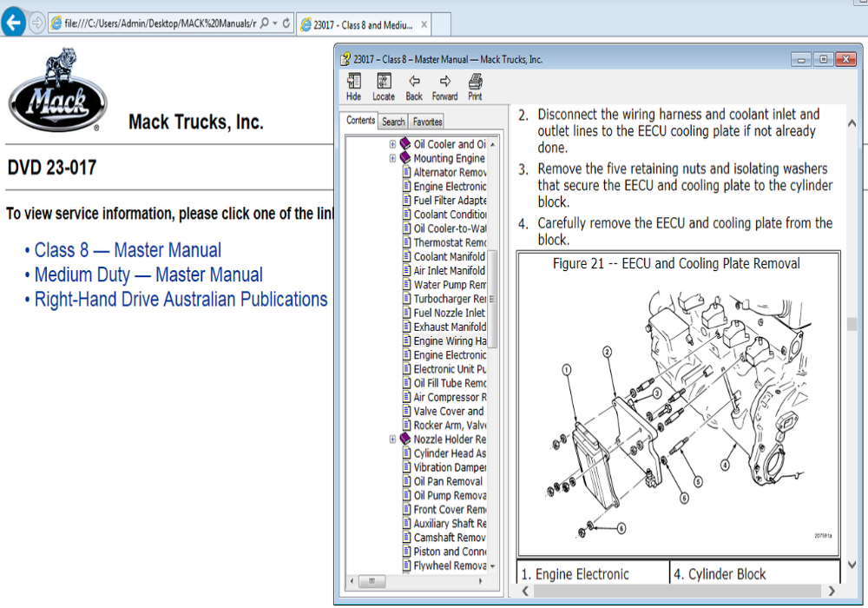Screen dimensions: 868x608
Task: Open Medium Duty — Master Manual link
Action: pyautogui.click(x=148, y=275)
